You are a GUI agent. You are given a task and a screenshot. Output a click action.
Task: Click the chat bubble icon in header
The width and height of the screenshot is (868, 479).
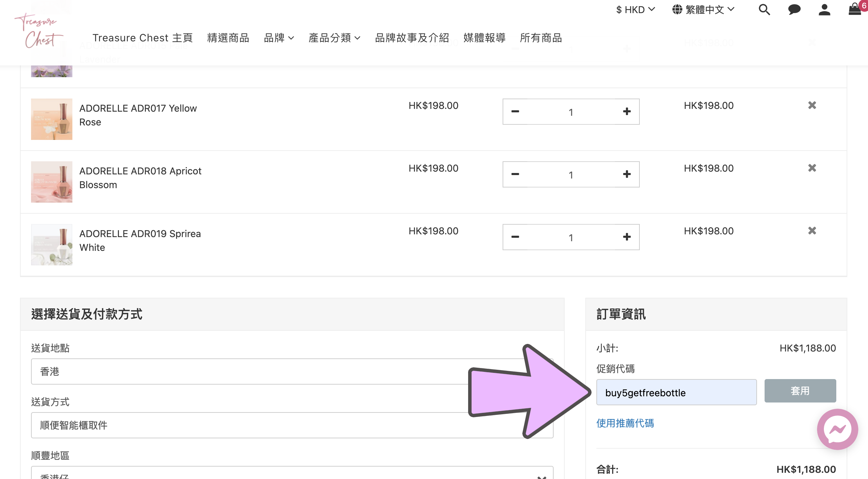(794, 10)
